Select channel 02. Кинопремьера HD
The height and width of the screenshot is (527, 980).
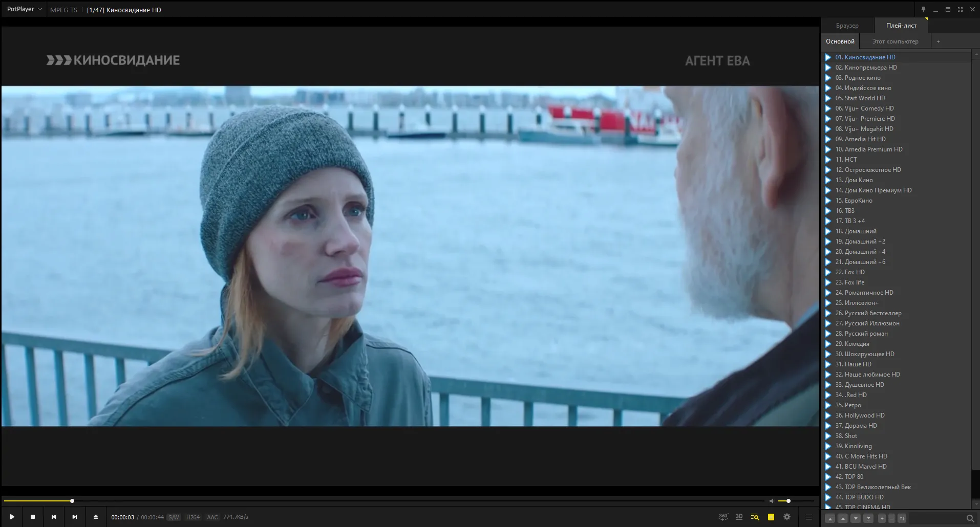click(897, 68)
